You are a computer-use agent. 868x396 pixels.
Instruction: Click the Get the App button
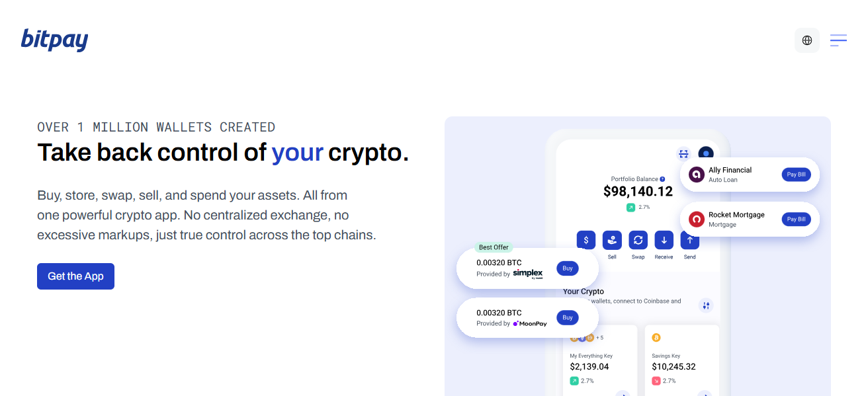(x=75, y=276)
